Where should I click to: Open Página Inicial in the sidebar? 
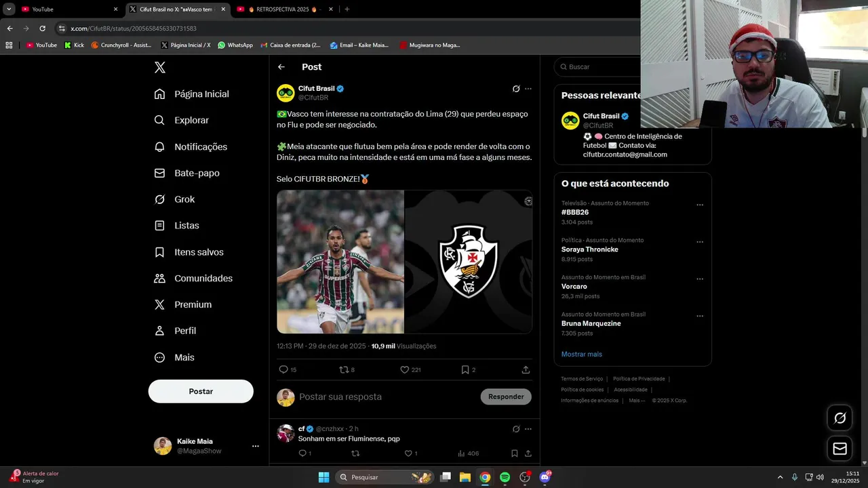[x=192, y=94]
